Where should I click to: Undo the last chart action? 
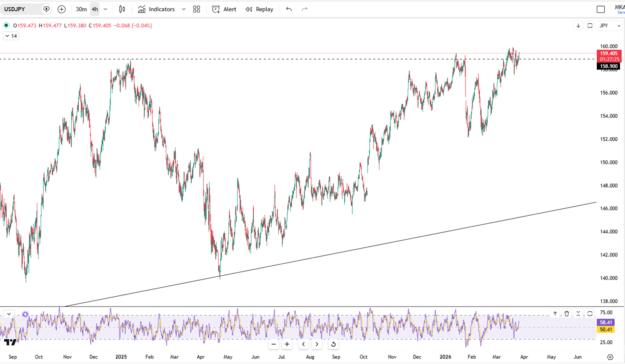[x=289, y=9]
